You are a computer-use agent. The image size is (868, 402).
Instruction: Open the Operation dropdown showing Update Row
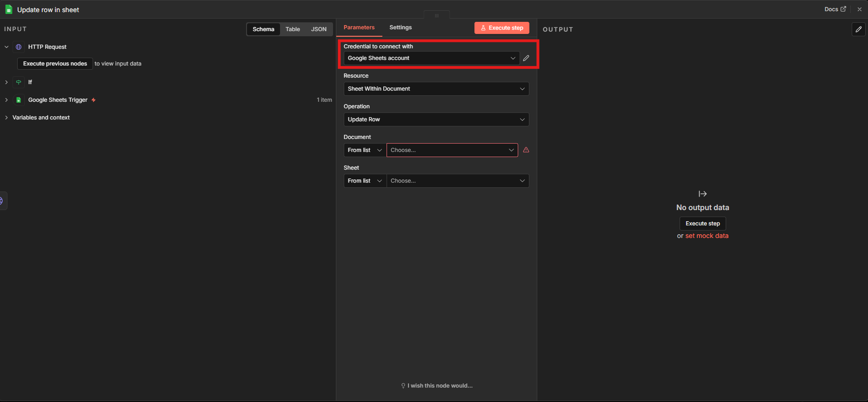(436, 119)
